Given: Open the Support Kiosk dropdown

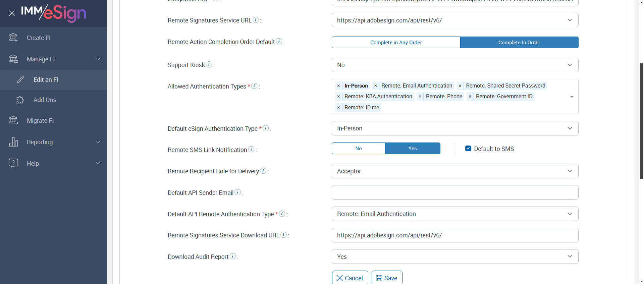Looking at the screenshot, I should [455, 65].
